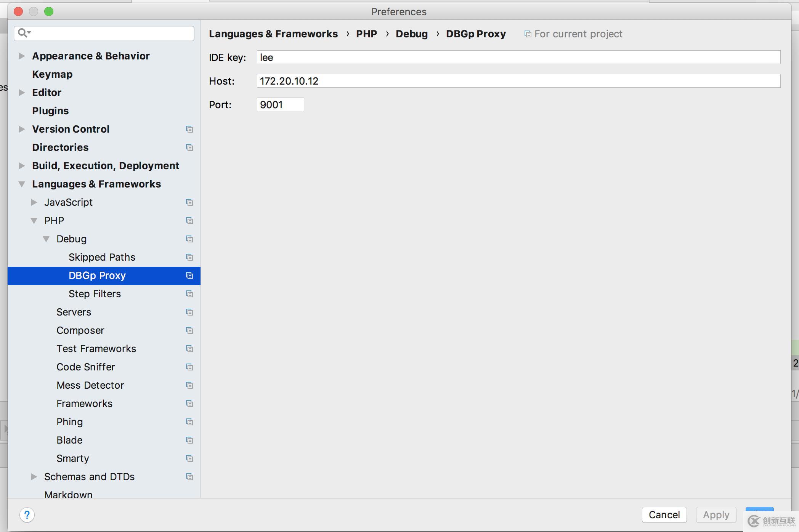Select the JavaScript settings item

tap(68, 202)
